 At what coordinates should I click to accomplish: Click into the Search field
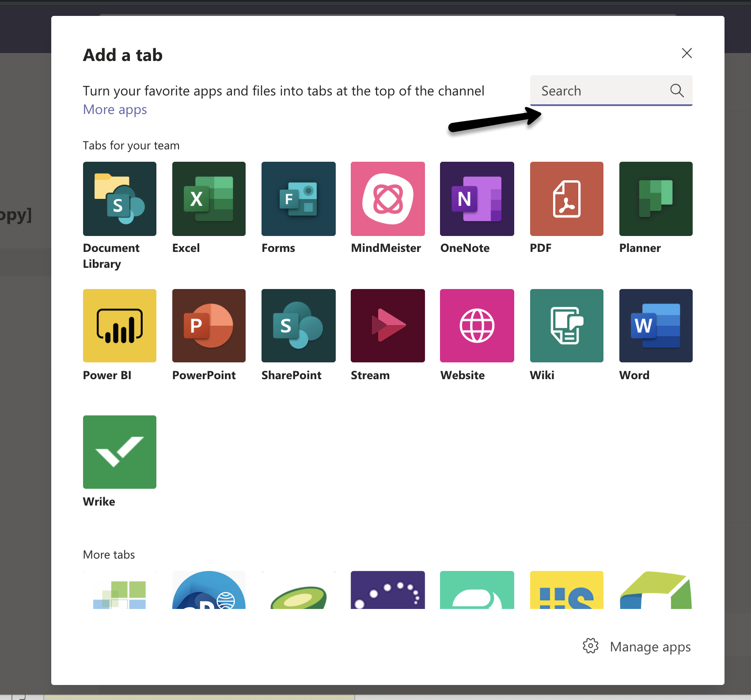pyautogui.click(x=611, y=91)
